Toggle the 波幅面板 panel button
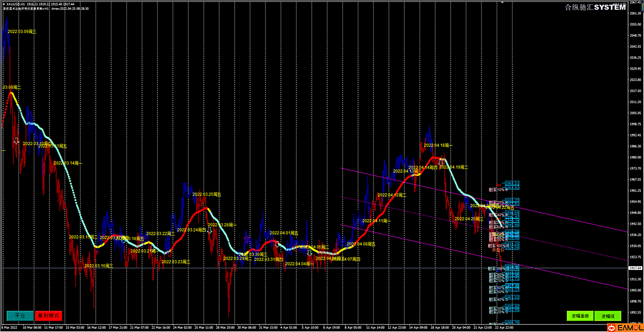The height and width of the screenshot is (332, 644). 580,316
